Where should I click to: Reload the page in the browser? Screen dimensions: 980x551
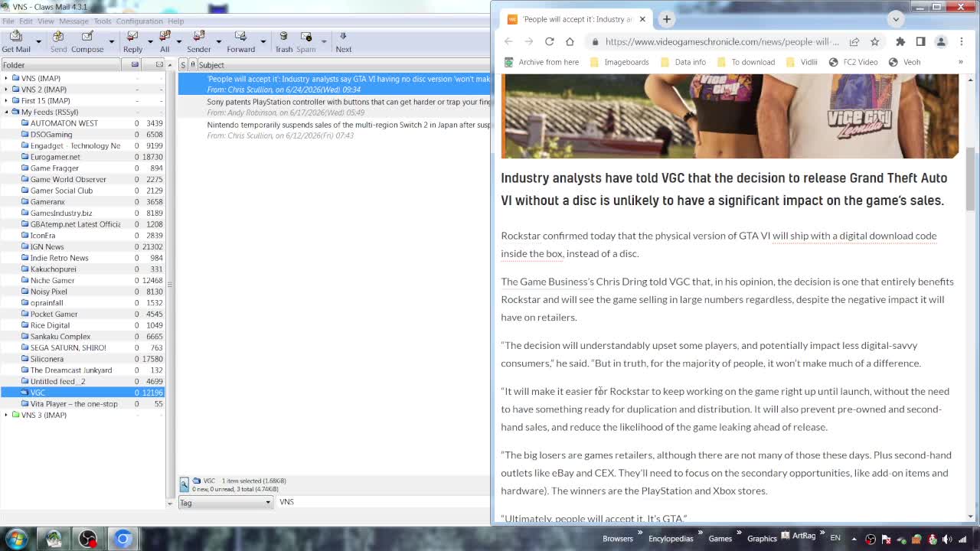coord(549,41)
